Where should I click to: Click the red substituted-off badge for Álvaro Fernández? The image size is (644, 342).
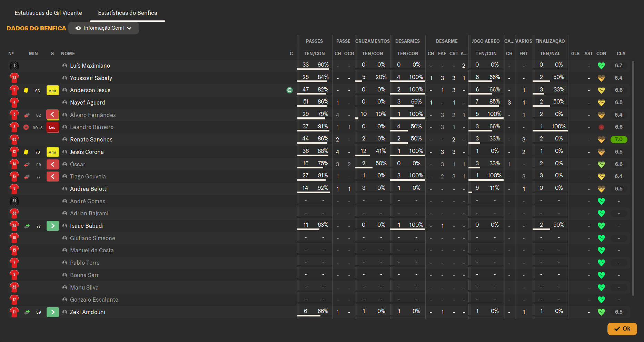[x=52, y=115]
